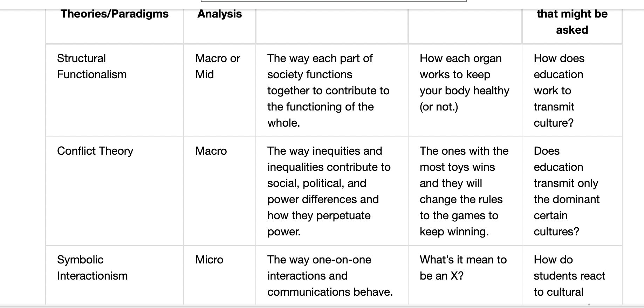Click the text box at top edge
Viewport: 644px width, 308px height.
click(334, 1)
